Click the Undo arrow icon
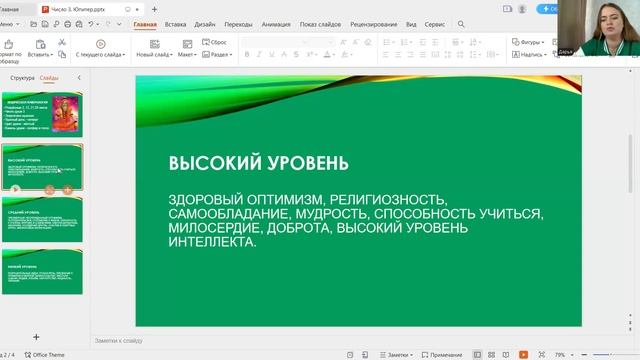The height and width of the screenshot is (360, 640). coord(91,24)
